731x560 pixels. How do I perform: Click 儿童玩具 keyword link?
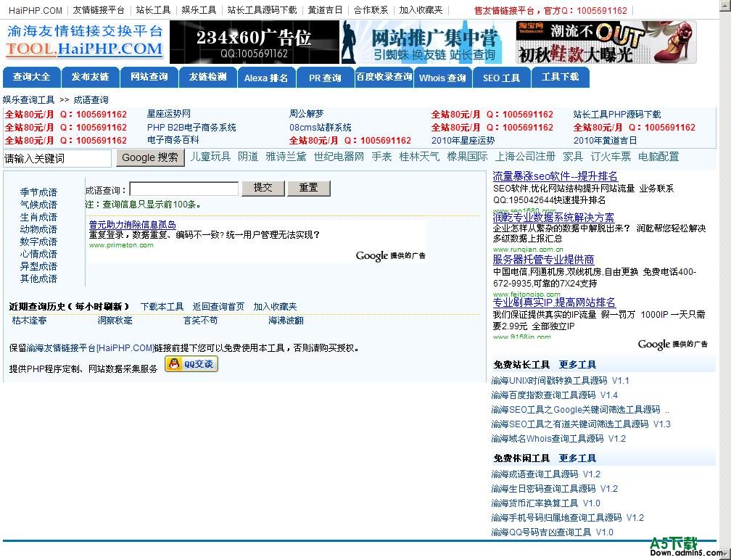210,157
